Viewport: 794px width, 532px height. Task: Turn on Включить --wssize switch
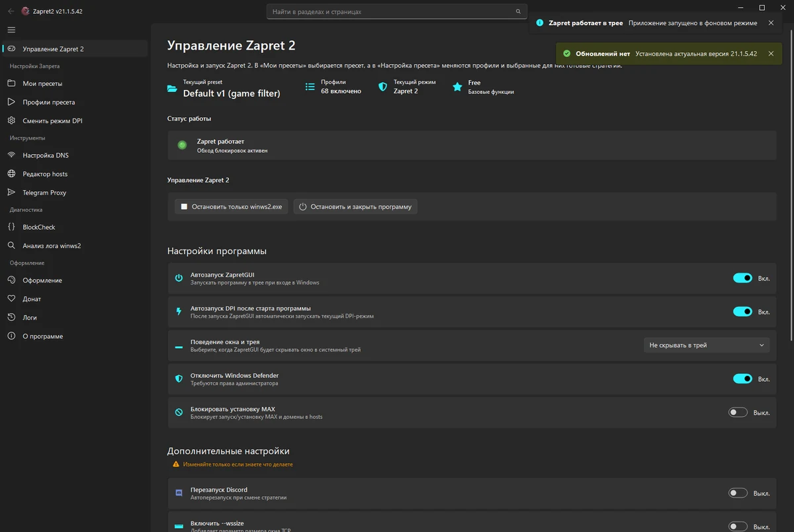pos(738,527)
